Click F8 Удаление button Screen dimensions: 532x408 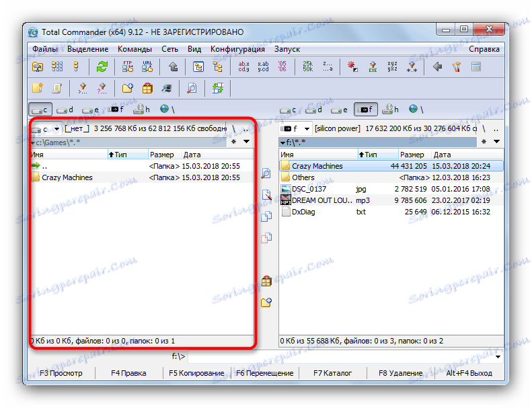pyautogui.click(x=401, y=373)
